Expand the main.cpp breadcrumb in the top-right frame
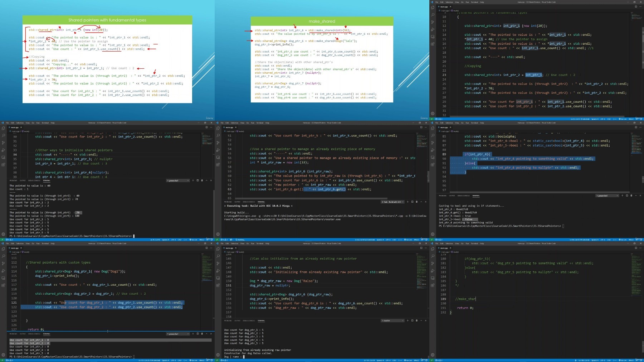This screenshot has width=644, height=362. click(444, 11)
